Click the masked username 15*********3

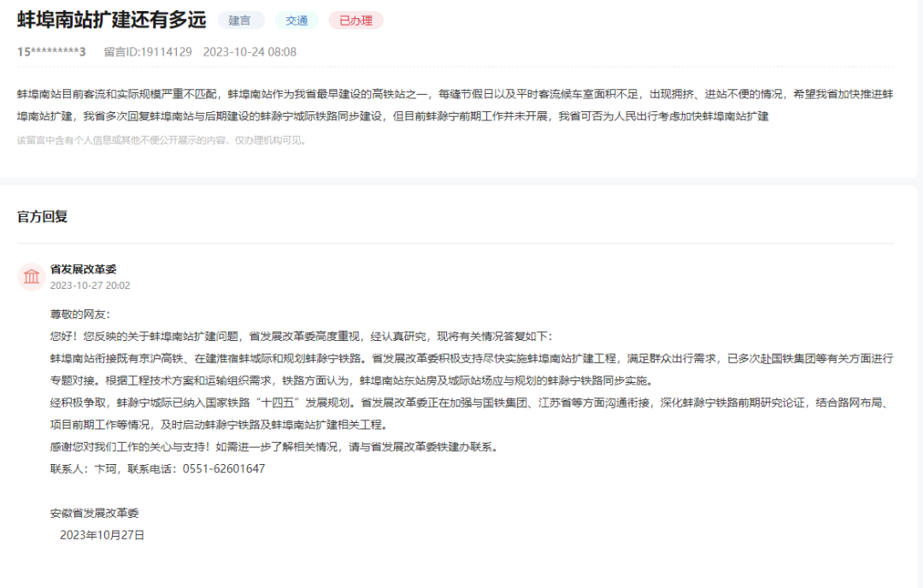point(51,52)
